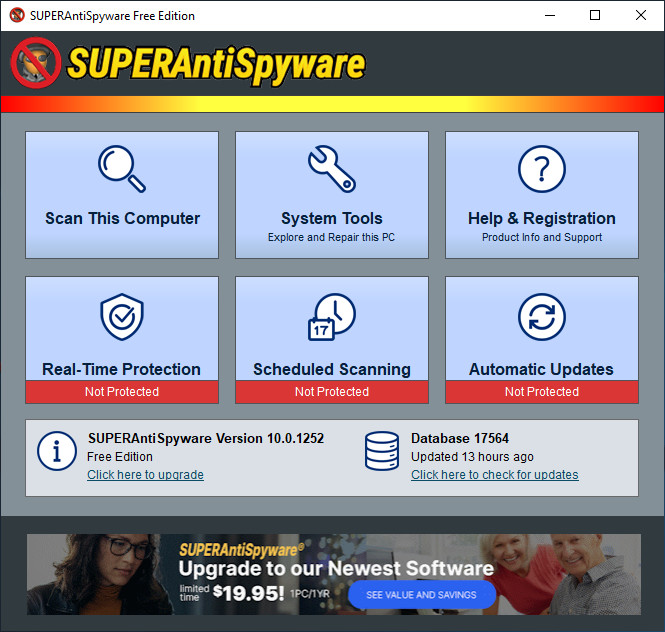Click the Updated 13 hours ago text

pyautogui.click(x=472, y=456)
